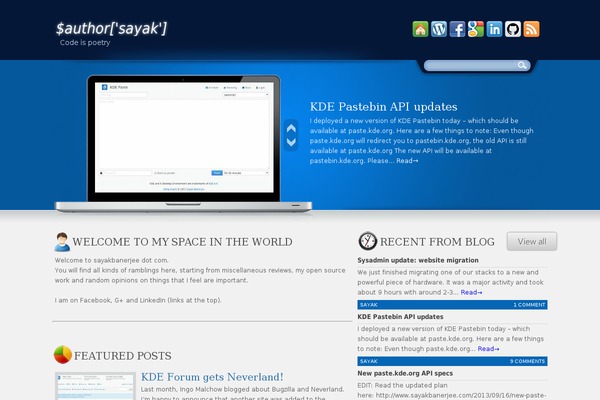Viewport: 600px width, 400px height.
Task: Follow Read link under KDE Pastebin excerpt
Action: point(488,349)
